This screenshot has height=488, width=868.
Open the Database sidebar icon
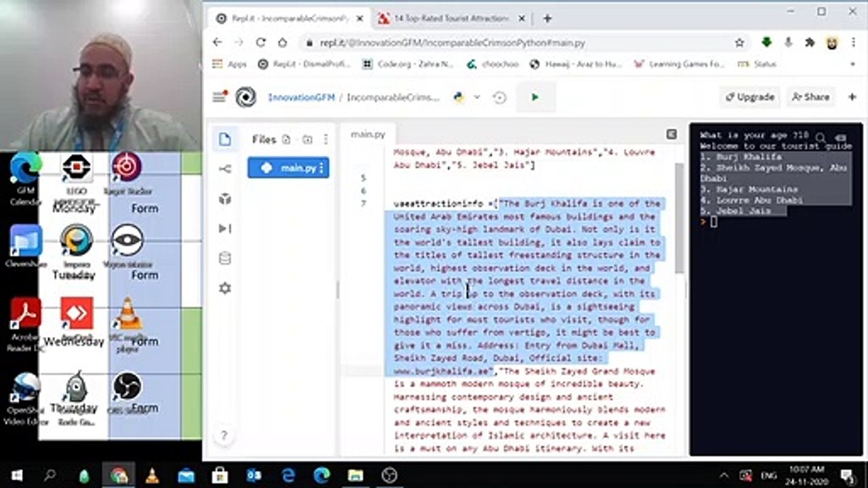coord(225,258)
